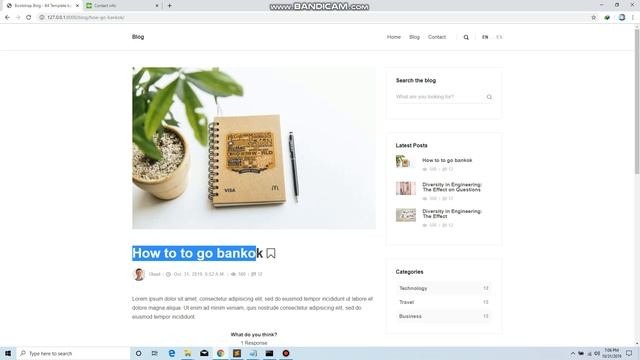Screen dimensions: 640x360
Task: Open the Windows Start menu
Action: pyautogui.click(x=8, y=353)
